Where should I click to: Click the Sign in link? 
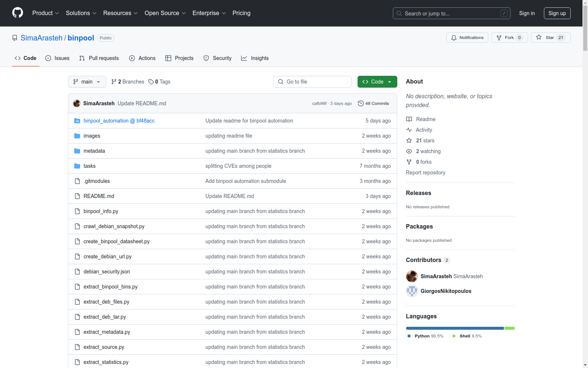coord(527,13)
